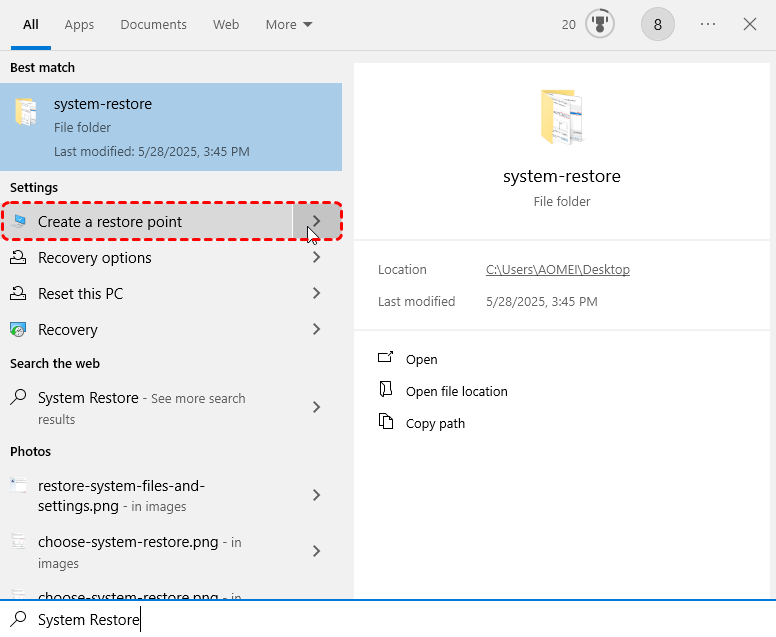Click the restore-system-files-and-settings.png thumbnail
776x637 pixels.
18,485
